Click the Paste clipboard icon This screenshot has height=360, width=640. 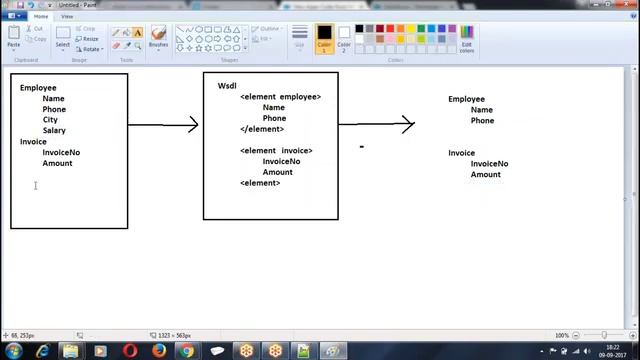[x=14, y=33]
